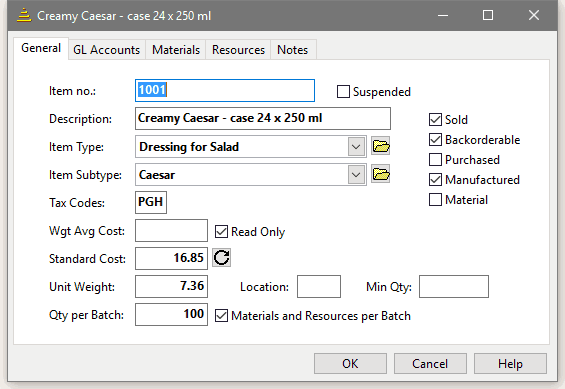
Task: Confirm with the OK button
Action: point(350,364)
